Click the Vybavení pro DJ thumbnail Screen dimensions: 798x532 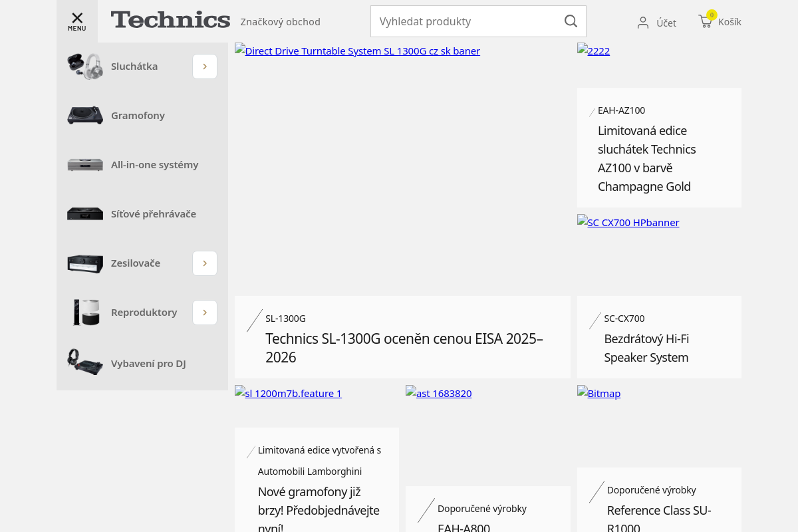tap(85, 362)
